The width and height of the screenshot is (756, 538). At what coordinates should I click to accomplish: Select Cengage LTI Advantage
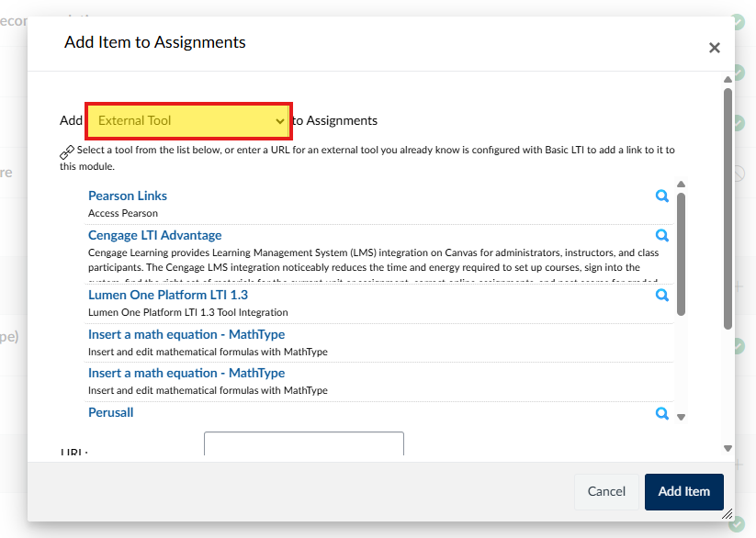[154, 235]
